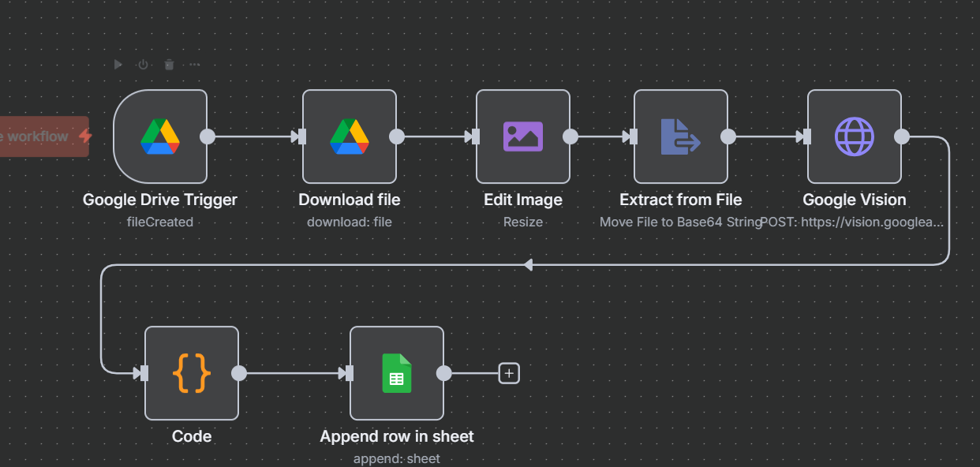Click the Google Vision output connector dot

tap(902, 136)
